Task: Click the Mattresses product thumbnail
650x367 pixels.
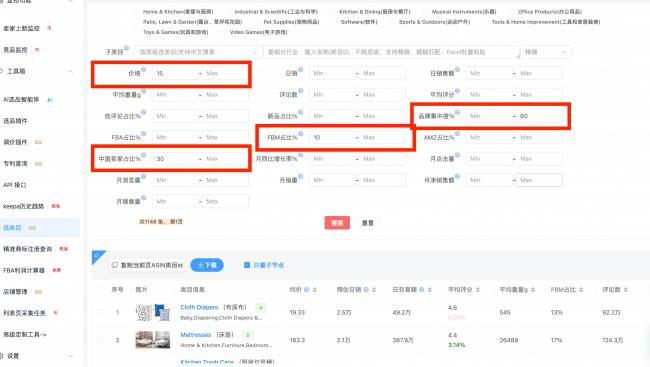Action: (x=153, y=340)
